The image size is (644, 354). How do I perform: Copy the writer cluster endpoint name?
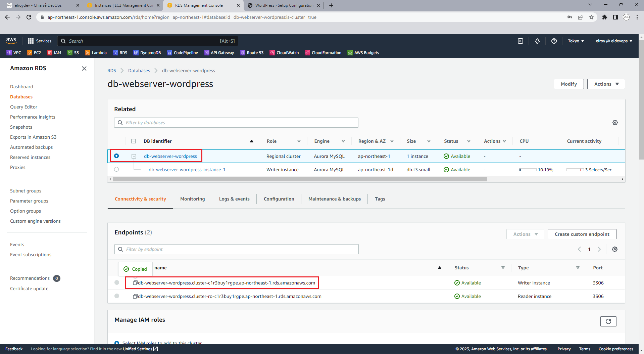135,283
